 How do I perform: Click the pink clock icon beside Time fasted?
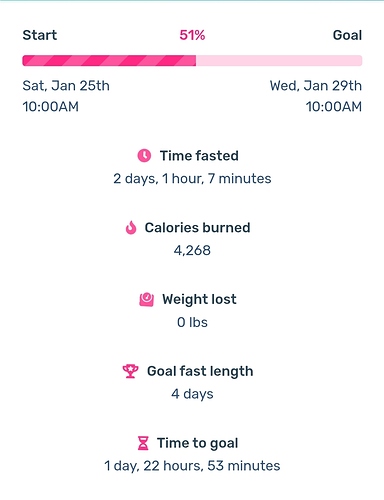pos(144,156)
